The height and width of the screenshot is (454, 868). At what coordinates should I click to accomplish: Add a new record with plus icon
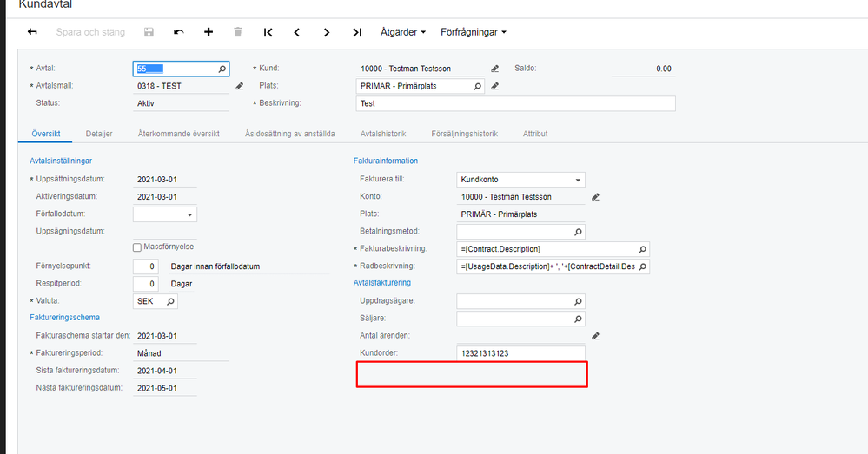[x=209, y=32]
